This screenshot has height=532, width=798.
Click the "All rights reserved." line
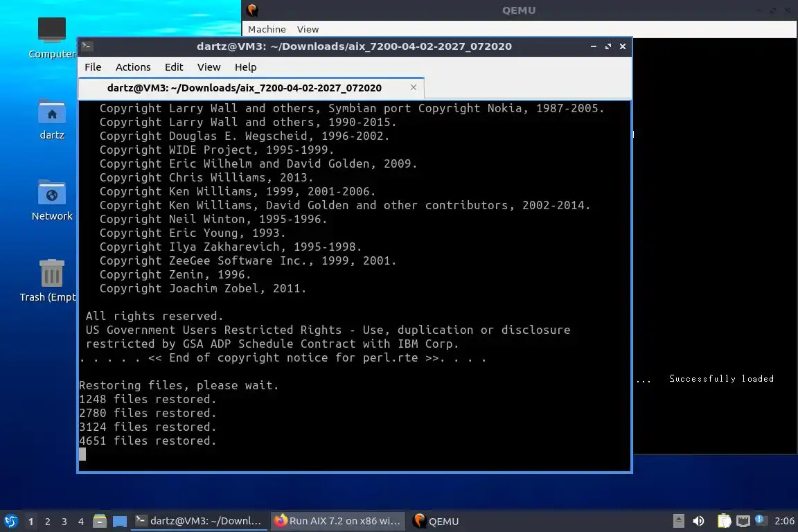(154, 316)
